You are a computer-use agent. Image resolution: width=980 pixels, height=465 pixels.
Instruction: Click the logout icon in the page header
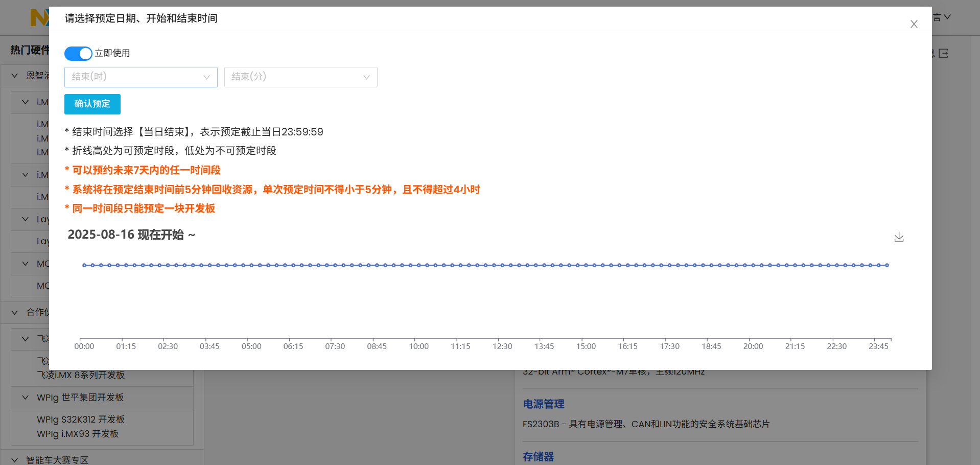point(944,53)
